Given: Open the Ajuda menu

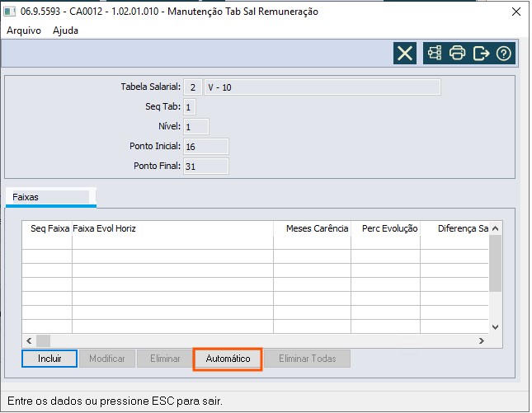Looking at the screenshot, I should click(65, 31).
